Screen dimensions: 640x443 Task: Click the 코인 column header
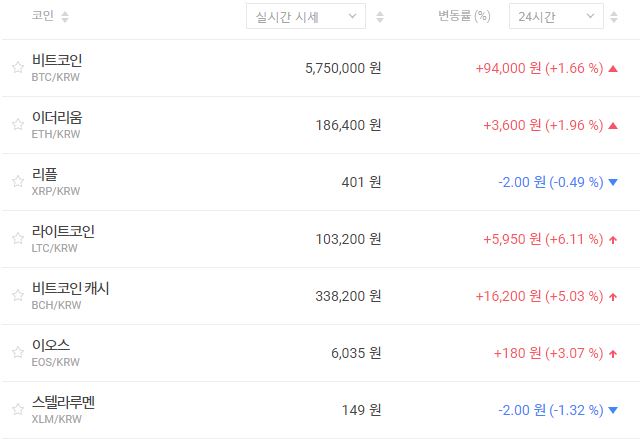click(x=42, y=17)
